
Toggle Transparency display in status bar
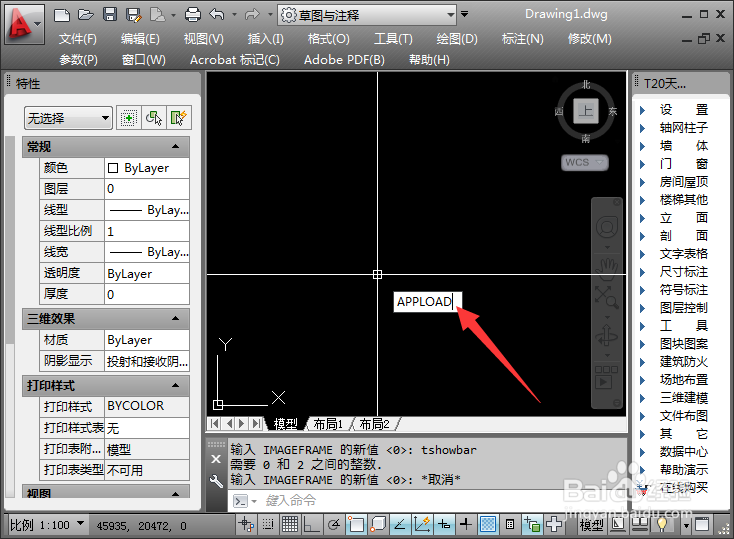tap(488, 524)
